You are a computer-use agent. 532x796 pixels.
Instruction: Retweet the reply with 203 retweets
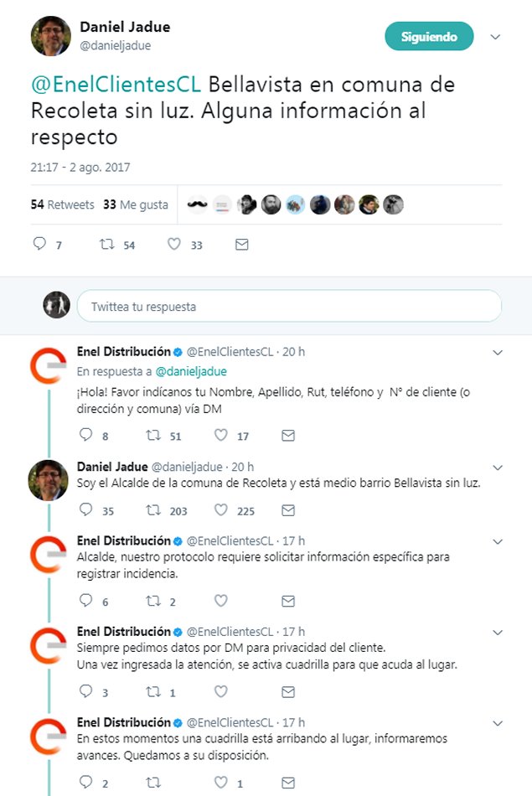tap(153, 509)
